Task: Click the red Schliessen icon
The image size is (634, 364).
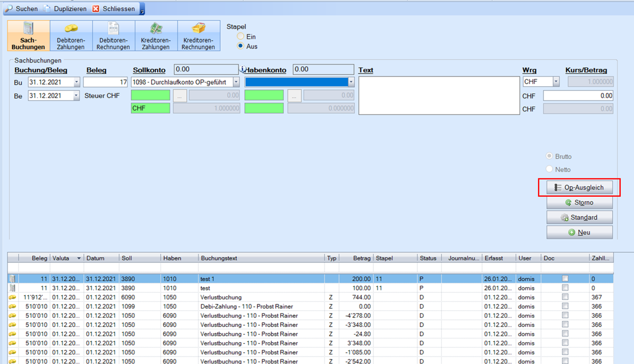Action: point(96,9)
